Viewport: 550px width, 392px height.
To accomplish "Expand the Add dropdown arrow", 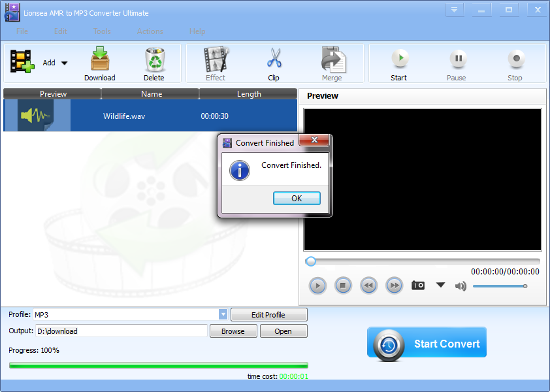I will [x=64, y=63].
